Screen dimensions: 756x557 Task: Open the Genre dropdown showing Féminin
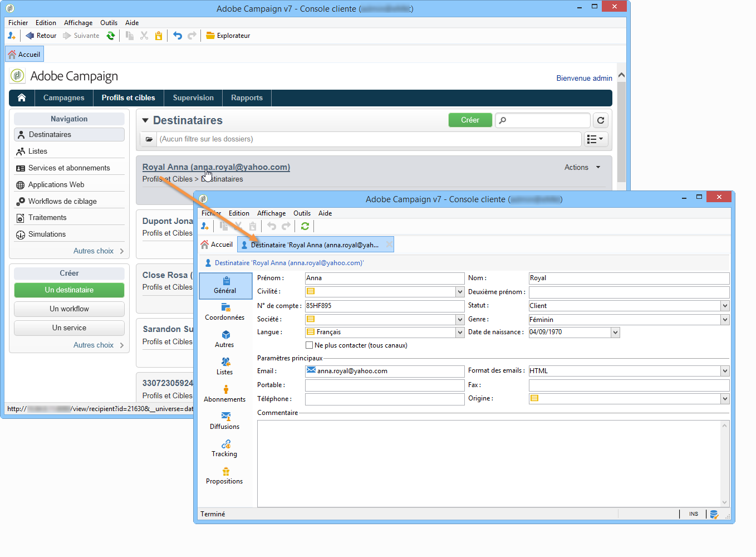pyautogui.click(x=725, y=320)
